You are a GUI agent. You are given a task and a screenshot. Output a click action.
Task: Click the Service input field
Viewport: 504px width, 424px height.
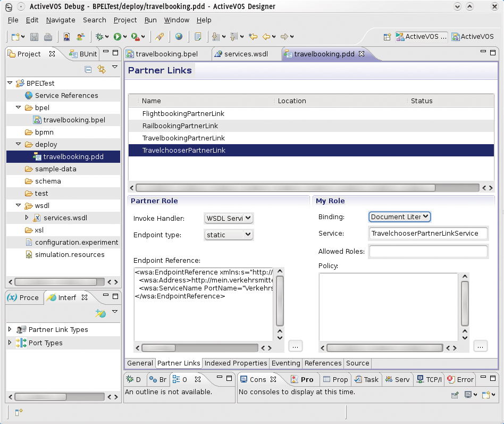pyautogui.click(x=428, y=233)
